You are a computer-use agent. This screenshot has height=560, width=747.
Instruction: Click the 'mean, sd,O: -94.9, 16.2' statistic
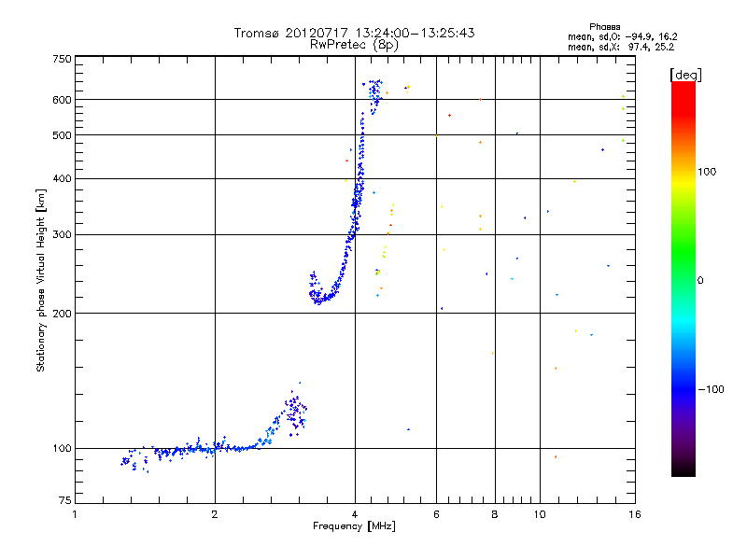point(622,36)
